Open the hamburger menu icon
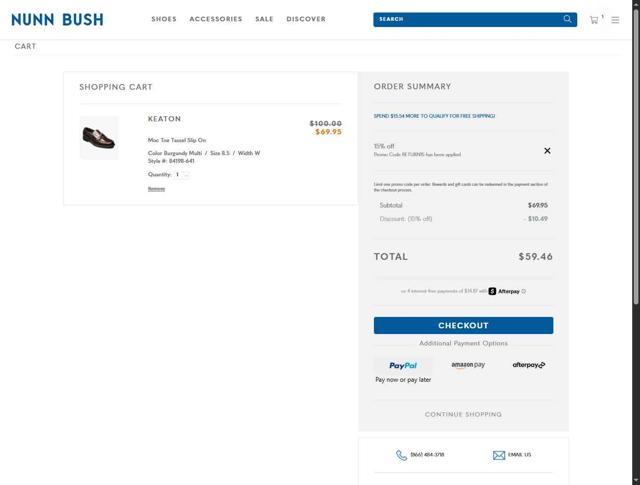 pyautogui.click(x=615, y=20)
